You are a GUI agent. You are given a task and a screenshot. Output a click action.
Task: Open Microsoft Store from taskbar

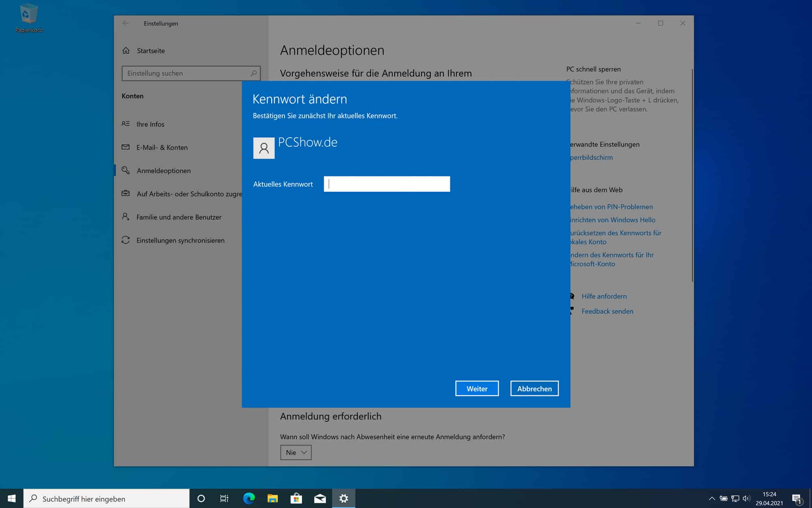296,498
